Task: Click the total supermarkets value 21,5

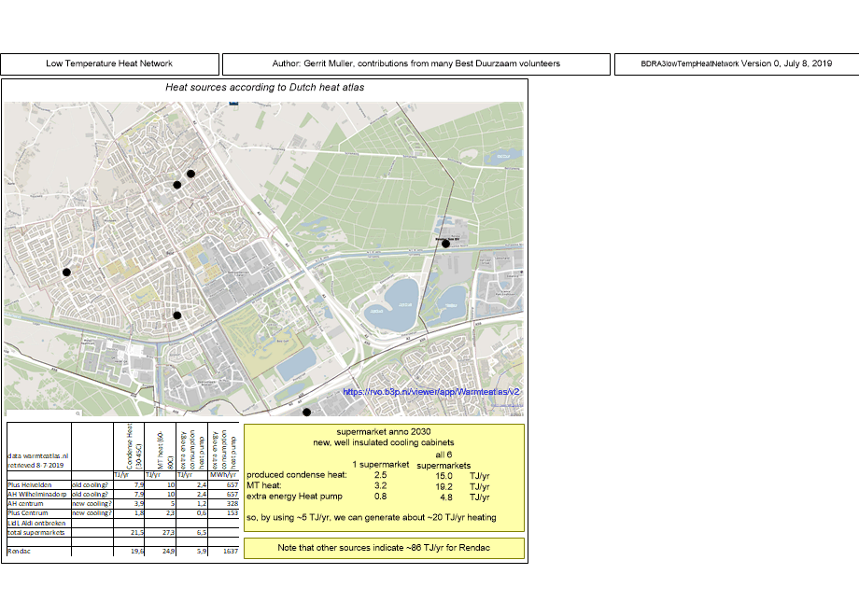Action: click(x=137, y=532)
